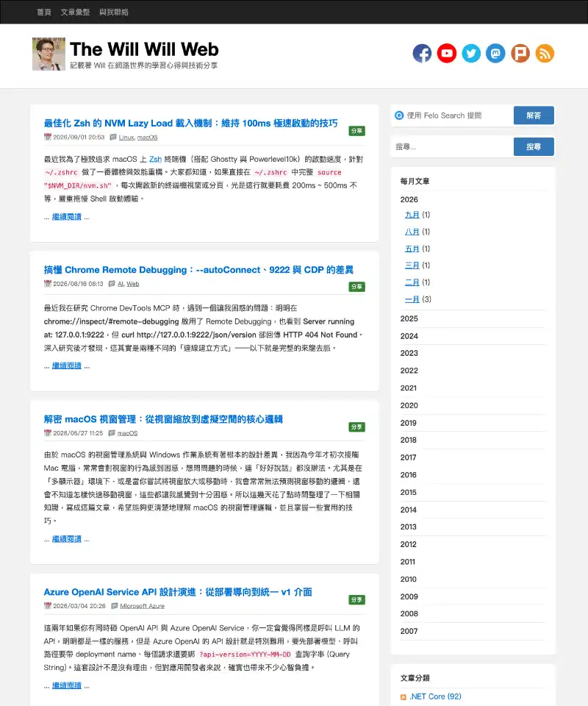Continue reading the Chrome Remote Debugging article
The height and width of the screenshot is (706, 588).
point(67,366)
